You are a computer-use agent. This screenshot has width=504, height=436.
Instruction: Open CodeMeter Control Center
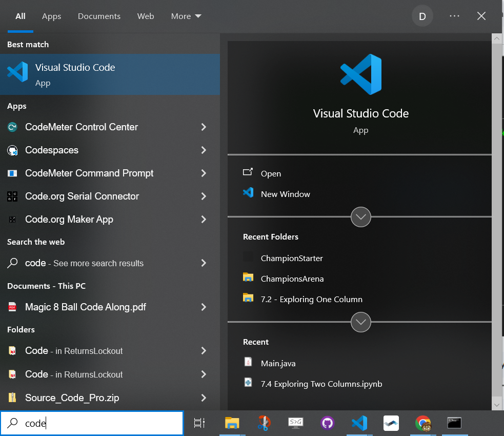point(82,127)
